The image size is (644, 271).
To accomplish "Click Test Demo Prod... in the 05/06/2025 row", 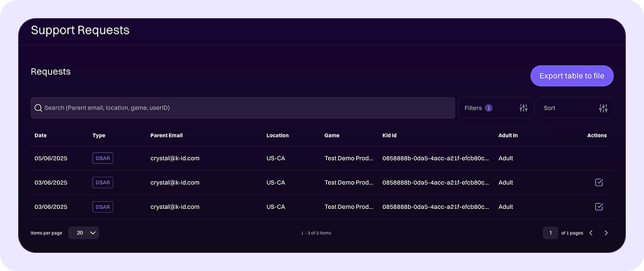I will pyautogui.click(x=349, y=158).
